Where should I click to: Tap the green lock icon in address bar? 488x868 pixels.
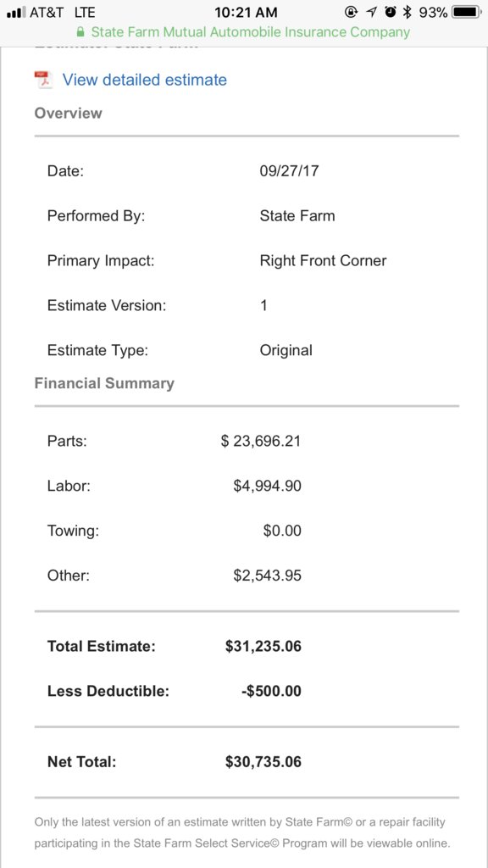click(x=80, y=31)
